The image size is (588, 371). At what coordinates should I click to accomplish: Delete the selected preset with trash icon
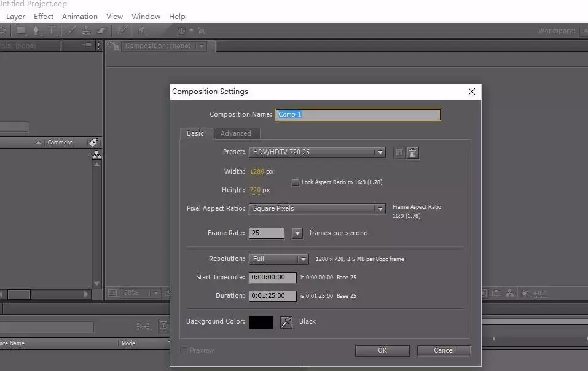(x=412, y=152)
